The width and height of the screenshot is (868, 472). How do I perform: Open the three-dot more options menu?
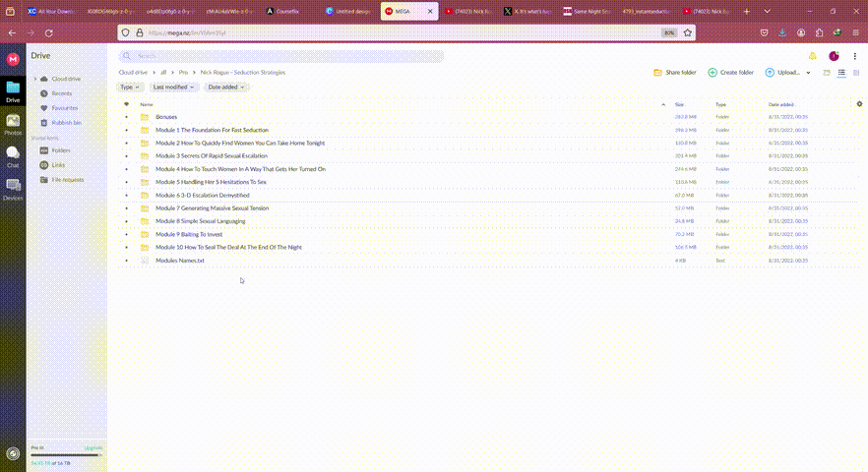[x=854, y=56]
